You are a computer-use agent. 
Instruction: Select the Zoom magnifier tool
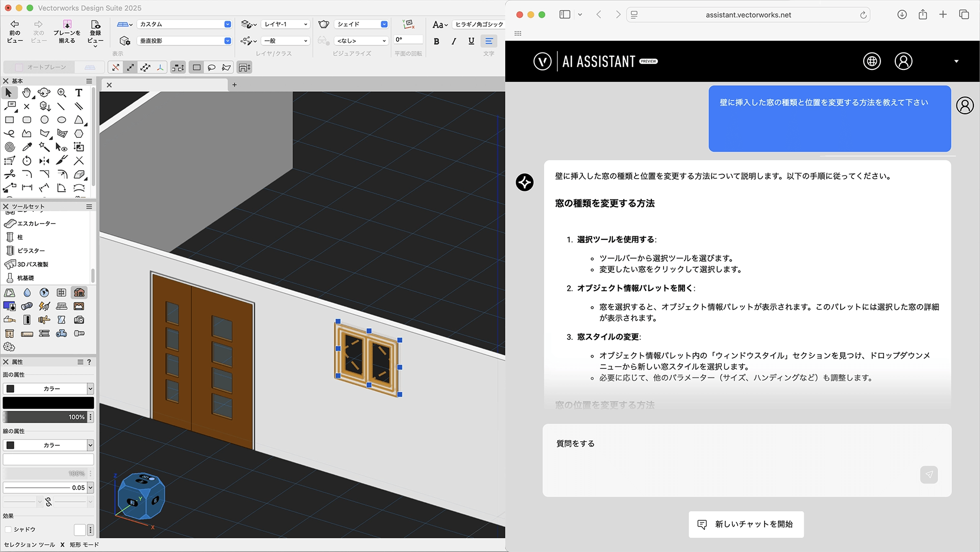click(x=62, y=93)
